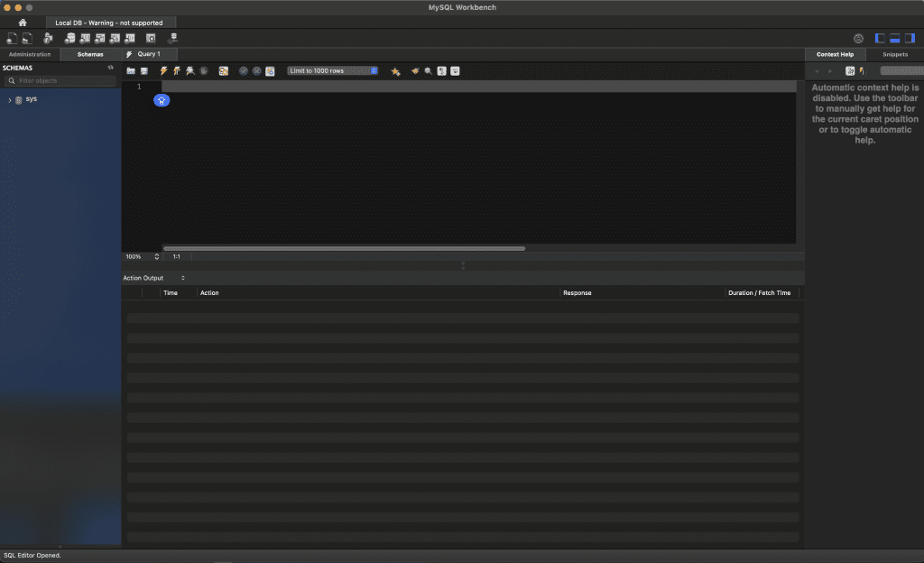
Task: Change the editor zoom level stepper
Action: click(x=157, y=257)
